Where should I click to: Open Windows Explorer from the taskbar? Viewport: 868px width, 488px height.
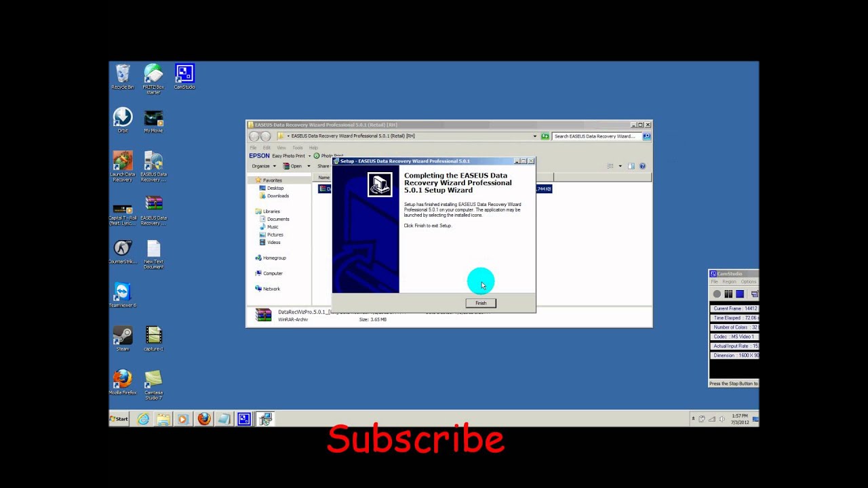[163, 419]
